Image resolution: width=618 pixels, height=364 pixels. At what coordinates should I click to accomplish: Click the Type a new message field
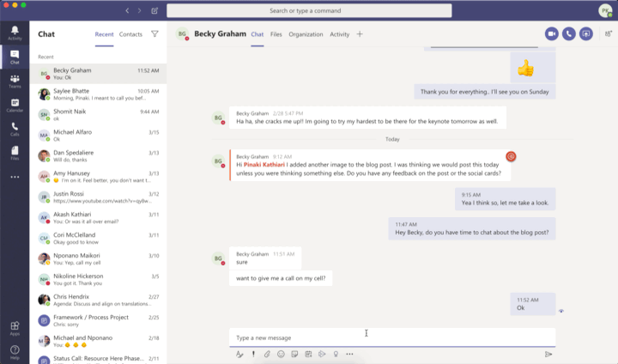pos(392,337)
